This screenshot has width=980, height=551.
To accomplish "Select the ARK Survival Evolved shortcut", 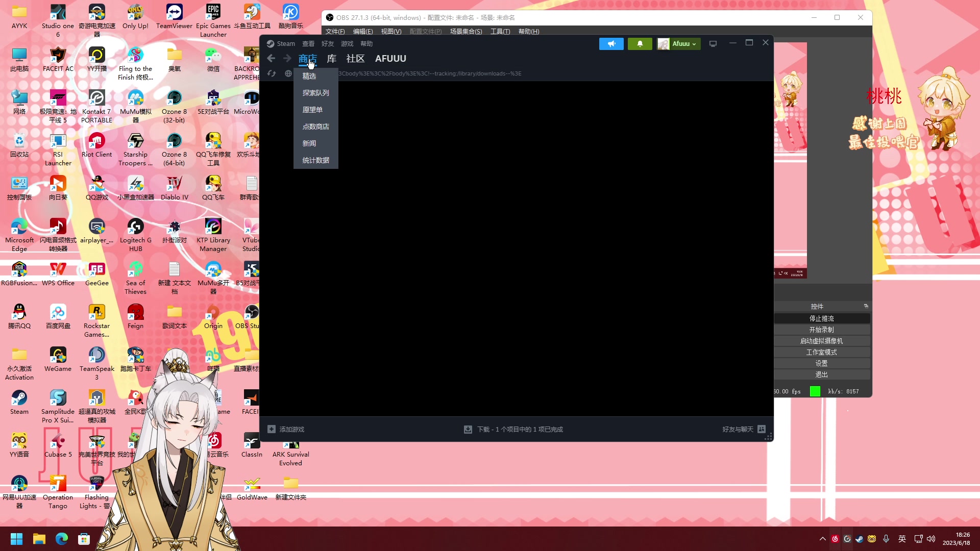I will [291, 449].
